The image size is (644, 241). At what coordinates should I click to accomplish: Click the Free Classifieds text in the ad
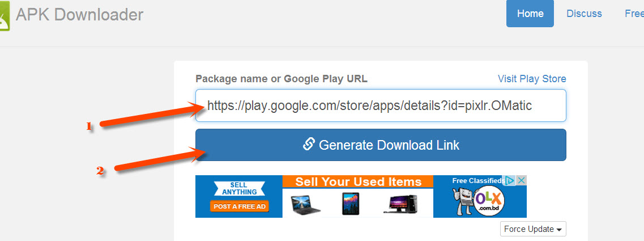click(x=479, y=180)
